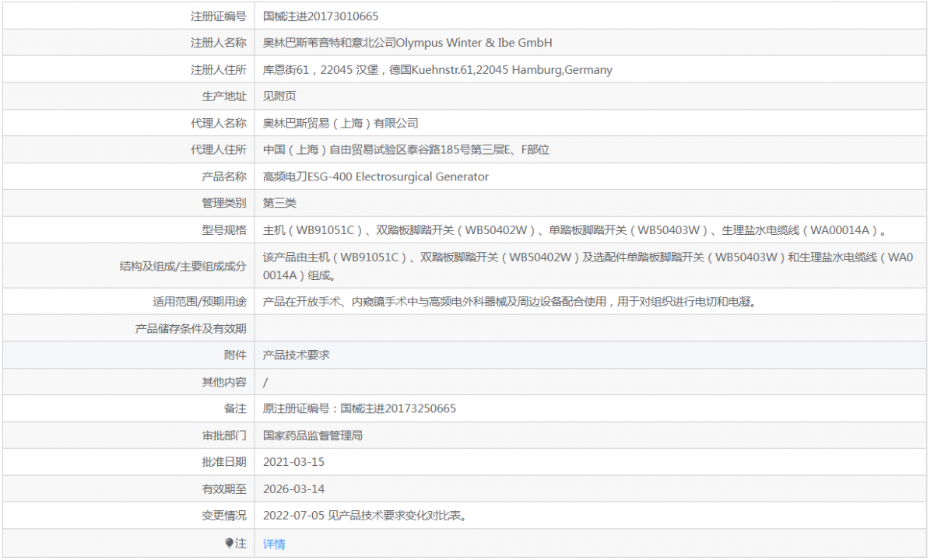The height and width of the screenshot is (560, 934).
Task: Select the 其他内容 label
Action: coord(224,382)
